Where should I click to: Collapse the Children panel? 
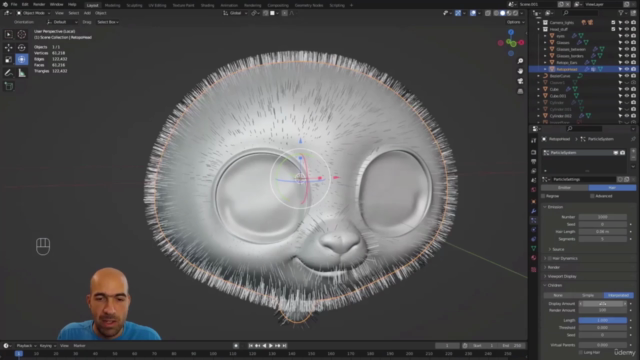tap(545, 285)
